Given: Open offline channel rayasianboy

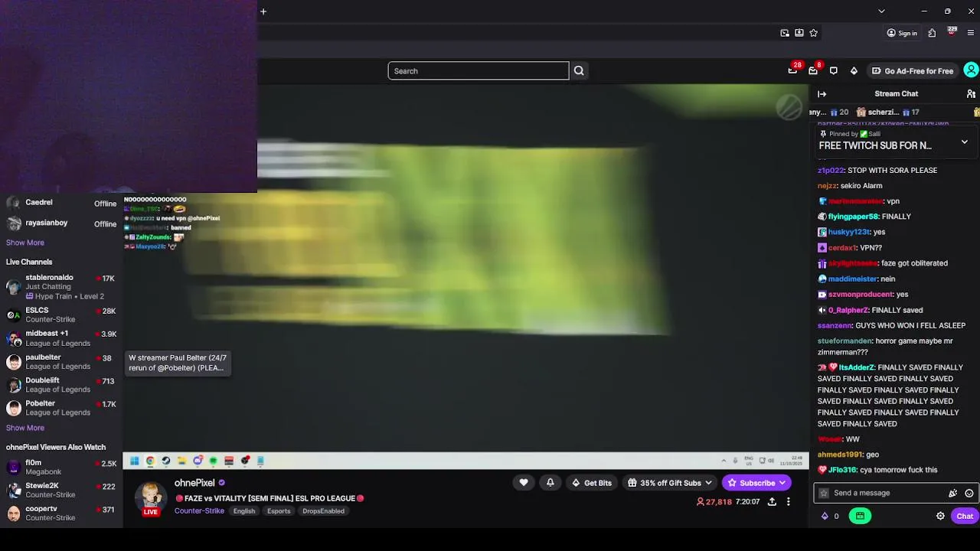Looking at the screenshot, I should [61, 223].
